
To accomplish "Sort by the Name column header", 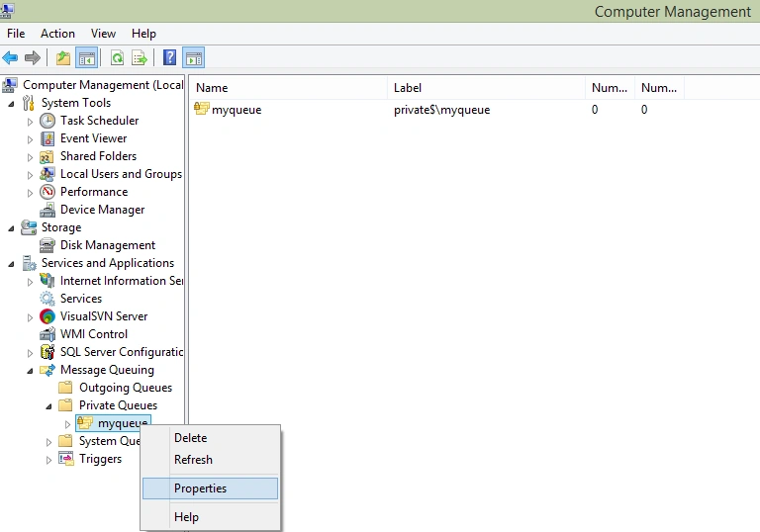I will point(289,88).
